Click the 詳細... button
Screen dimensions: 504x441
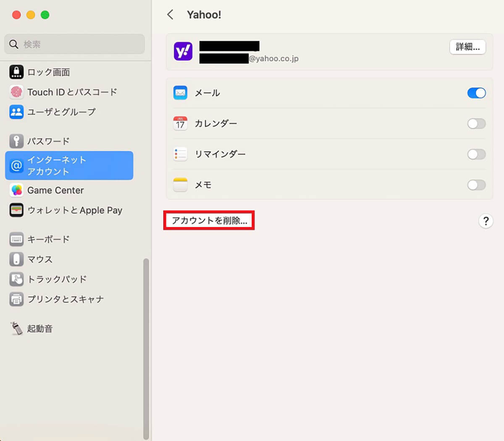tap(467, 47)
